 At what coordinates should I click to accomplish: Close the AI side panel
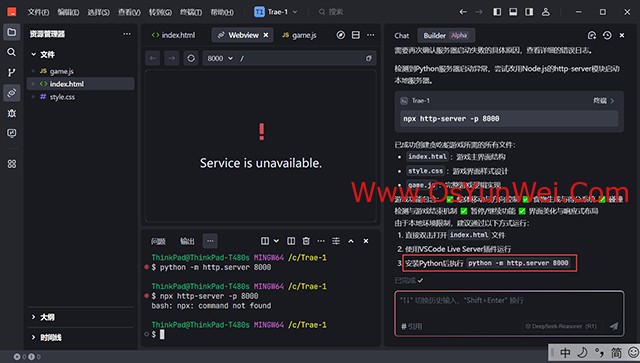(622, 36)
